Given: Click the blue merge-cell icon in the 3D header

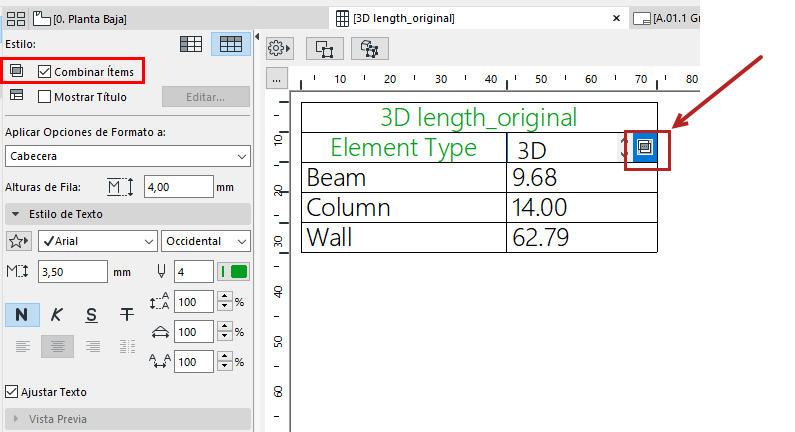Looking at the screenshot, I should click(645, 147).
